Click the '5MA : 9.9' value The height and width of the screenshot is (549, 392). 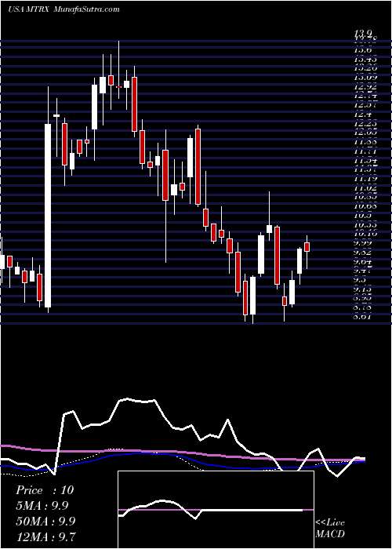(x=42, y=505)
